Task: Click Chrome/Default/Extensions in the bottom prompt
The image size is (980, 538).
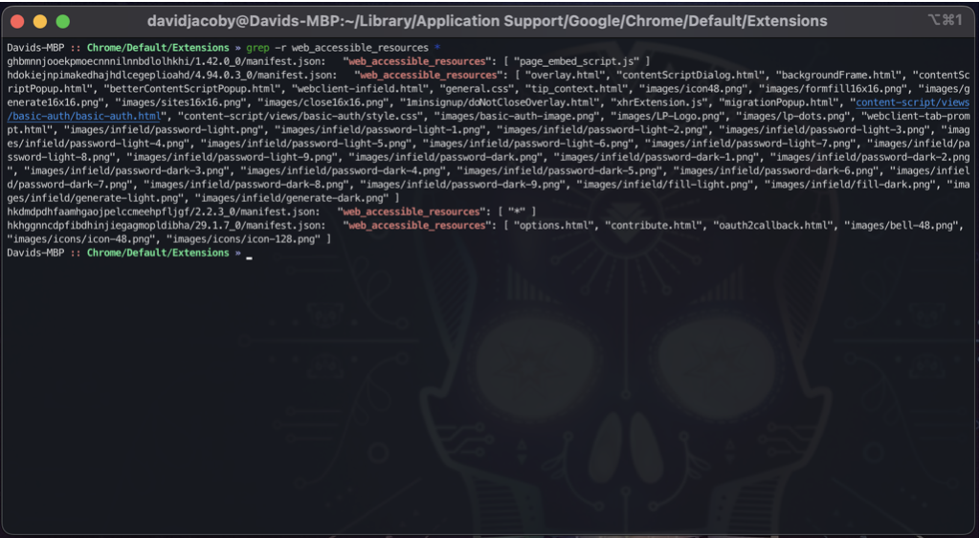Action: pos(158,253)
